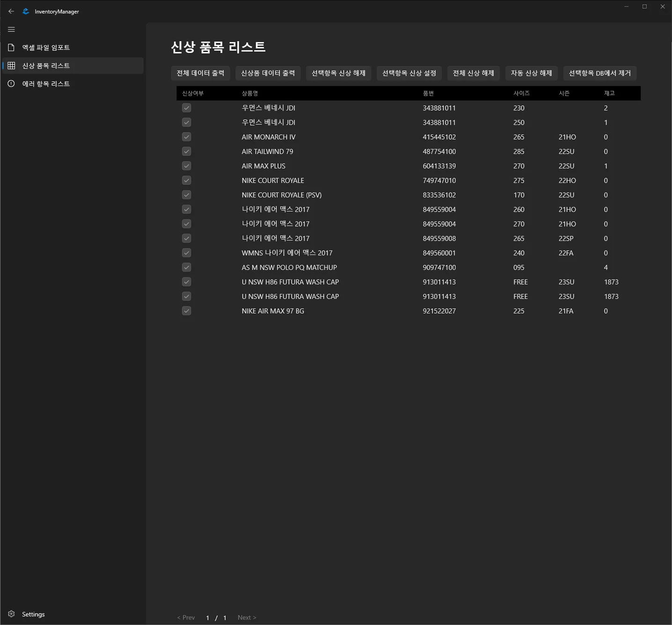Click the 상품명 column header

pyautogui.click(x=250, y=93)
